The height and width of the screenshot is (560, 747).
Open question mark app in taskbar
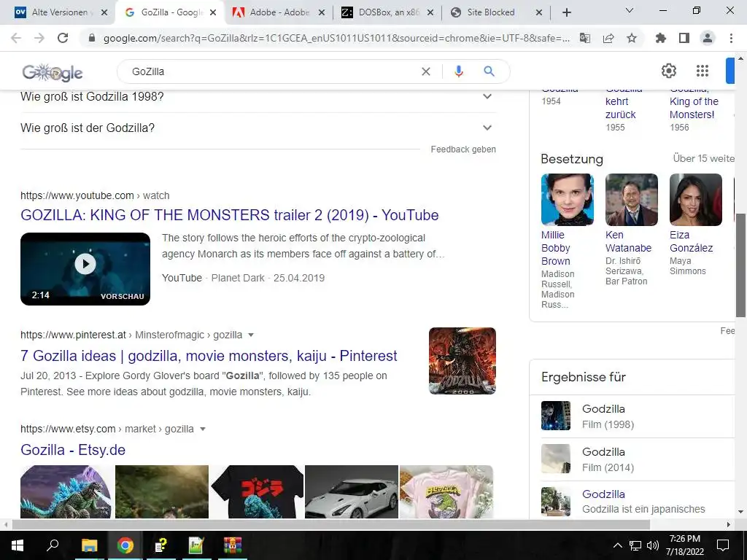[161, 545]
